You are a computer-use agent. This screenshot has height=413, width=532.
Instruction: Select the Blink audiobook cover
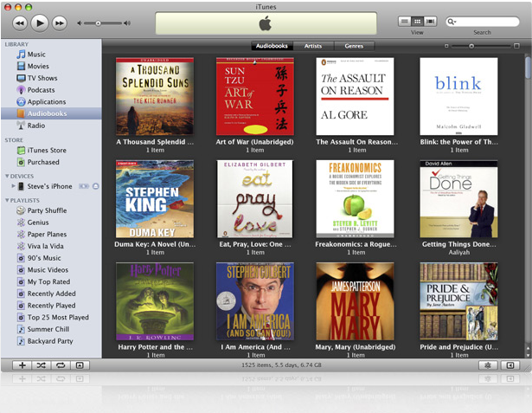[x=458, y=96]
